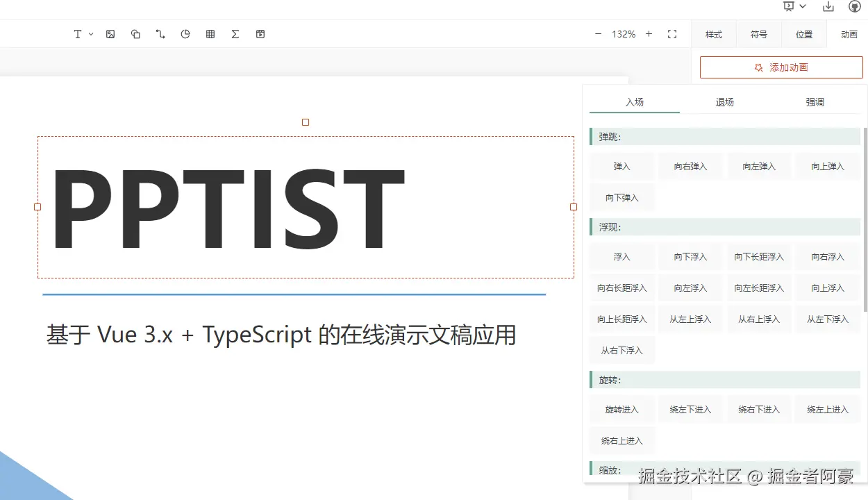
Task: Choose the 绕右上进入 animation
Action: [621, 441]
